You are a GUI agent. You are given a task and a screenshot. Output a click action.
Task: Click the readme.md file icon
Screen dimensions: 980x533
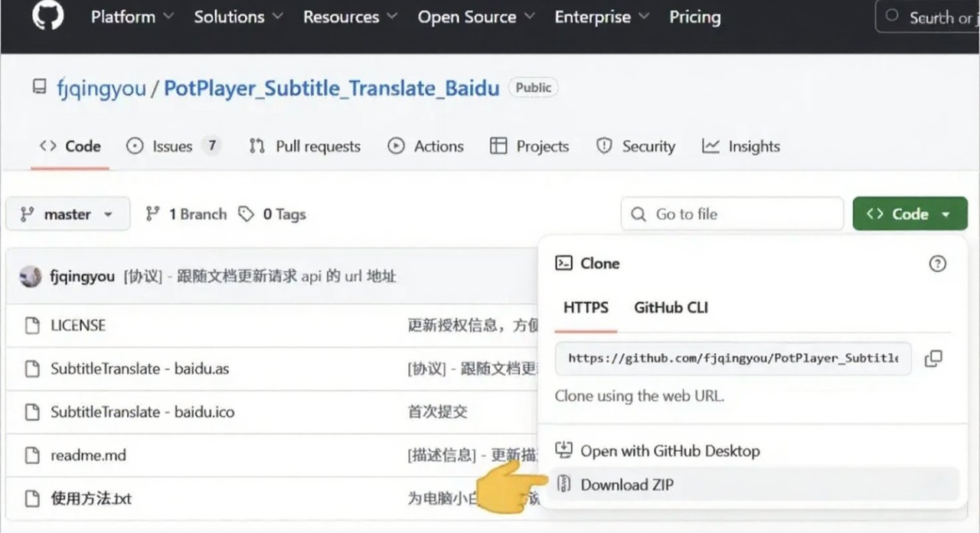[32, 456]
